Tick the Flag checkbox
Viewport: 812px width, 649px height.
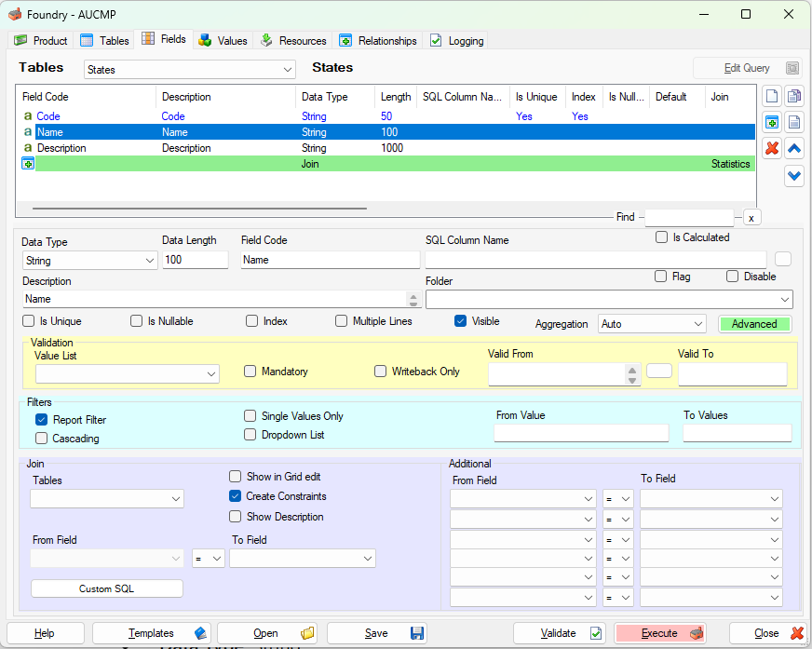click(660, 277)
